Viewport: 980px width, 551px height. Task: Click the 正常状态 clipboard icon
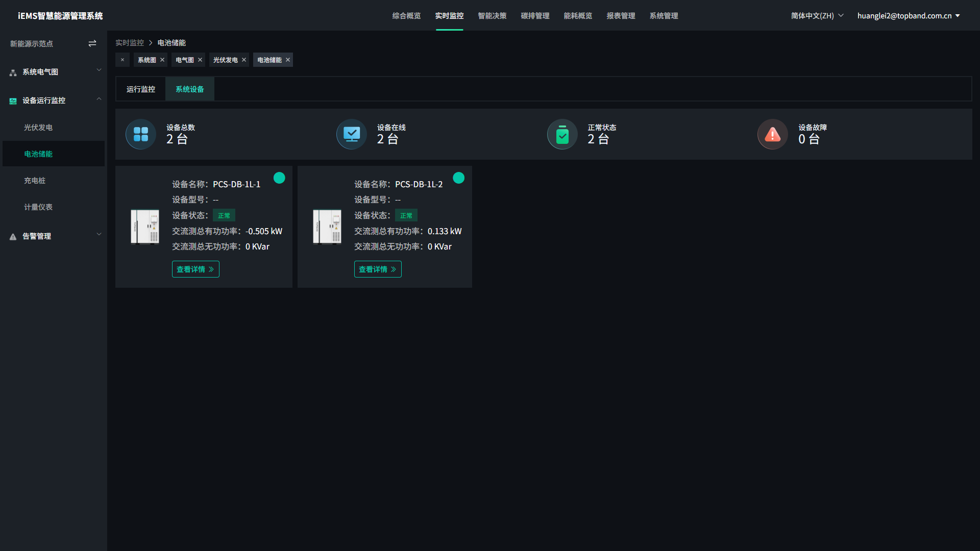(x=562, y=134)
